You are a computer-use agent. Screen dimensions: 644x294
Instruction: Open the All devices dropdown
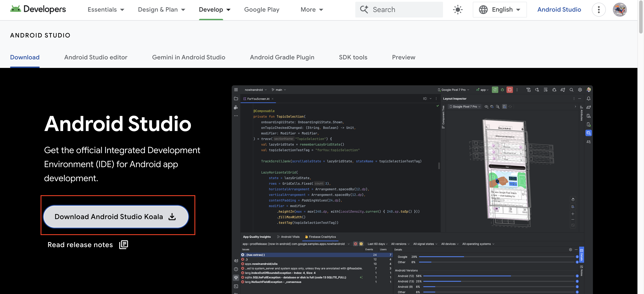pos(450,244)
